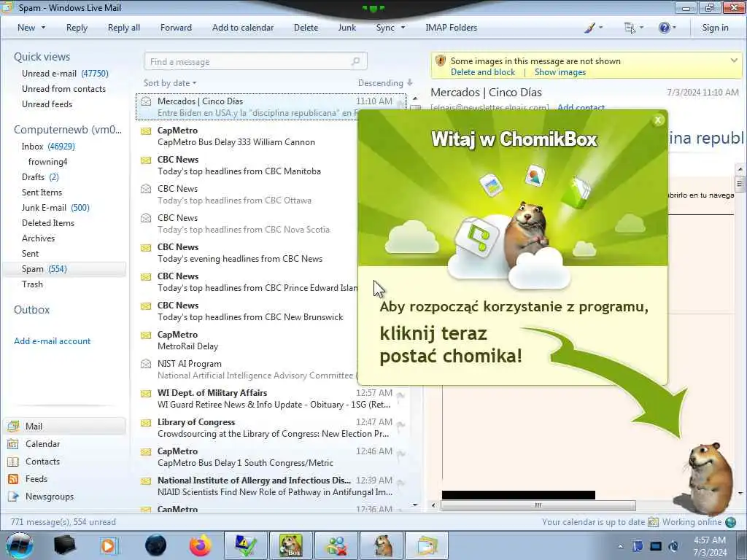747x560 pixels.
Task: Click Delete in the toolbar
Action: pos(306,28)
